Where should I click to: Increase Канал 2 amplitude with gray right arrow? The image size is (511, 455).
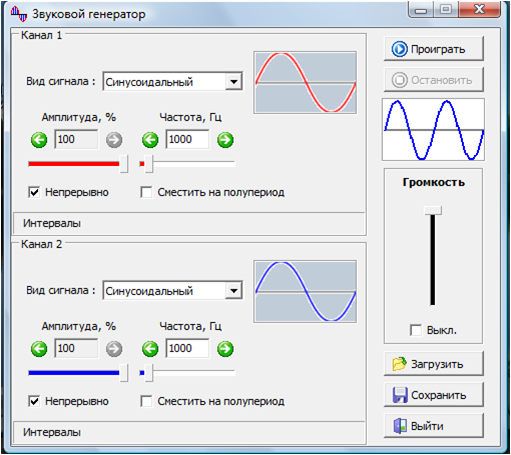click(x=114, y=349)
